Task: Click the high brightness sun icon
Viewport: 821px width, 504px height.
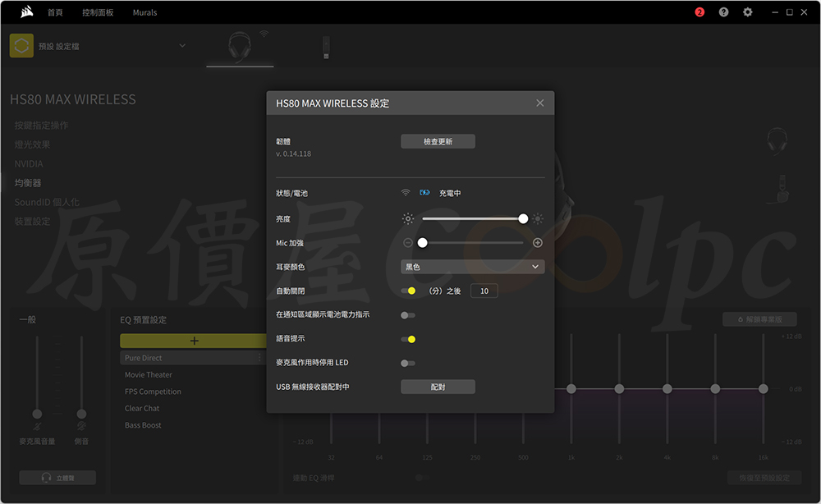Action: (x=538, y=219)
